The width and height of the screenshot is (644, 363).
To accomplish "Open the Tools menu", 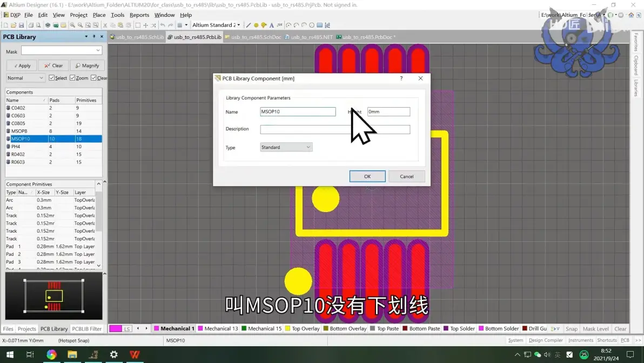I will click(x=117, y=15).
